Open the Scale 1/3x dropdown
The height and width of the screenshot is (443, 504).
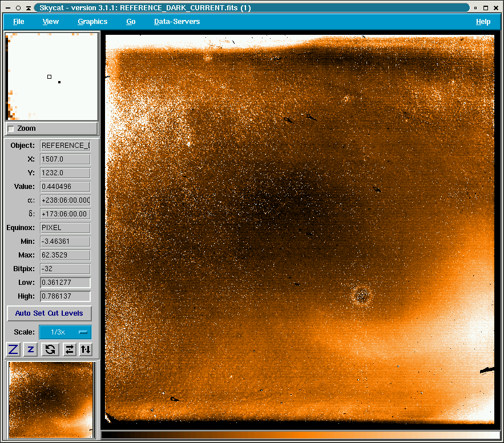coord(65,332)
